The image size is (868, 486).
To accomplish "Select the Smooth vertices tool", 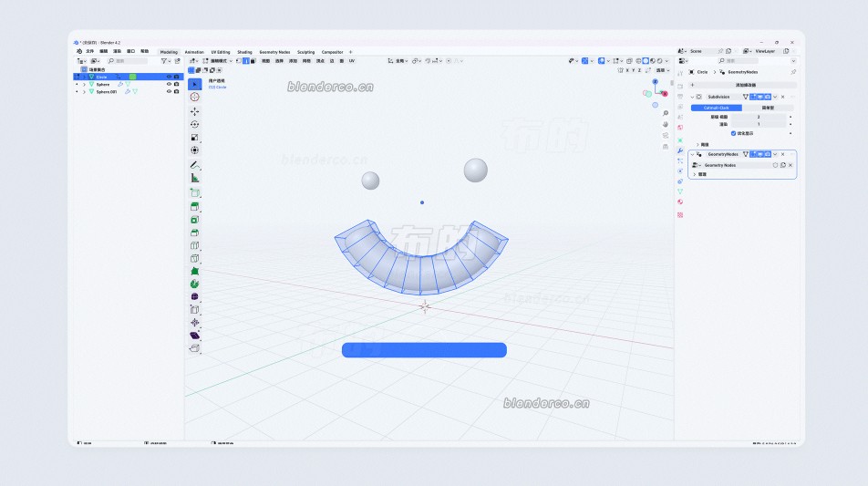I will [195, 296].
